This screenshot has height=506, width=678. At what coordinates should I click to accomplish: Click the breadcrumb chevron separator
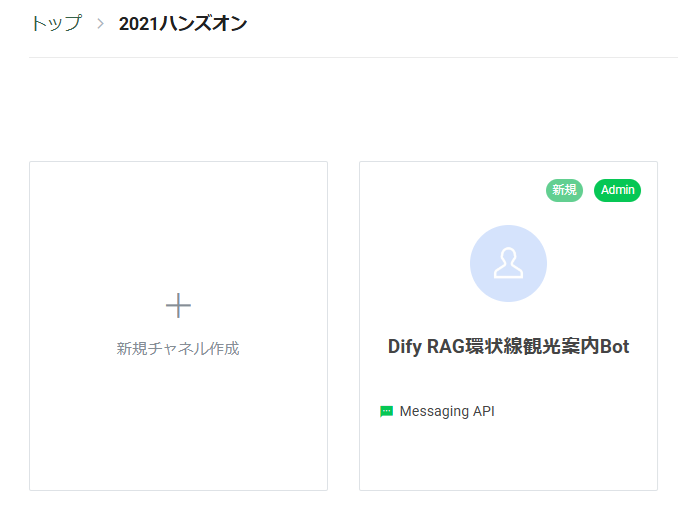pos(100,23)
